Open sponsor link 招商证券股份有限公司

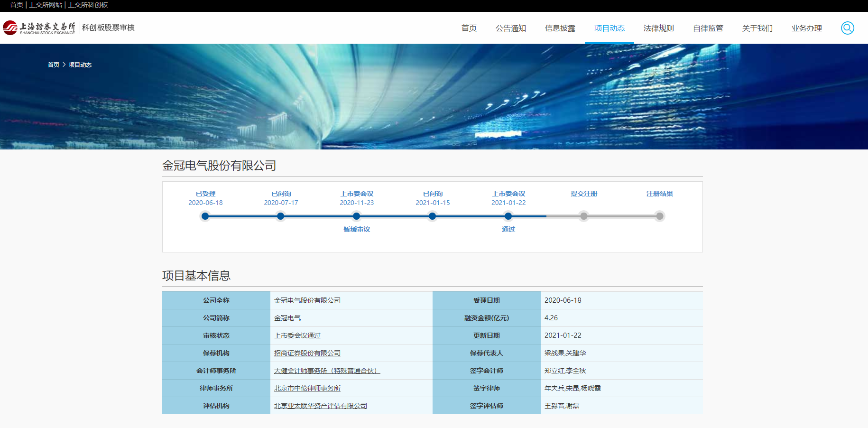307,353
